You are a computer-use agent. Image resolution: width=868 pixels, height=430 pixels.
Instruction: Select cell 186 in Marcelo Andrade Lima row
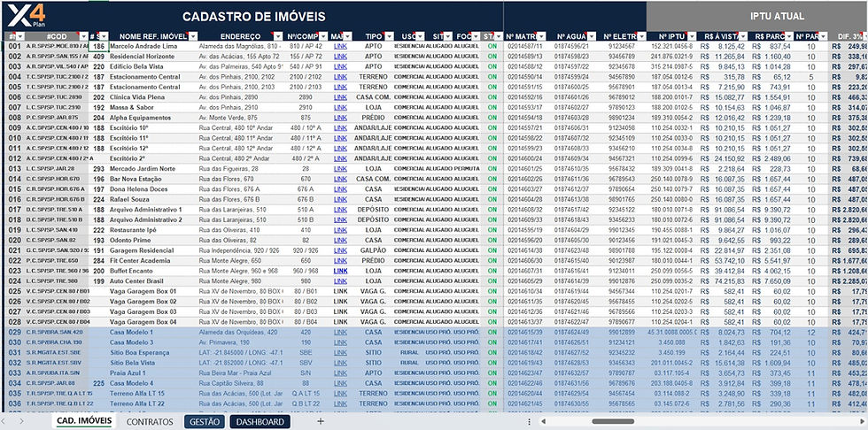tap(98, 46)
